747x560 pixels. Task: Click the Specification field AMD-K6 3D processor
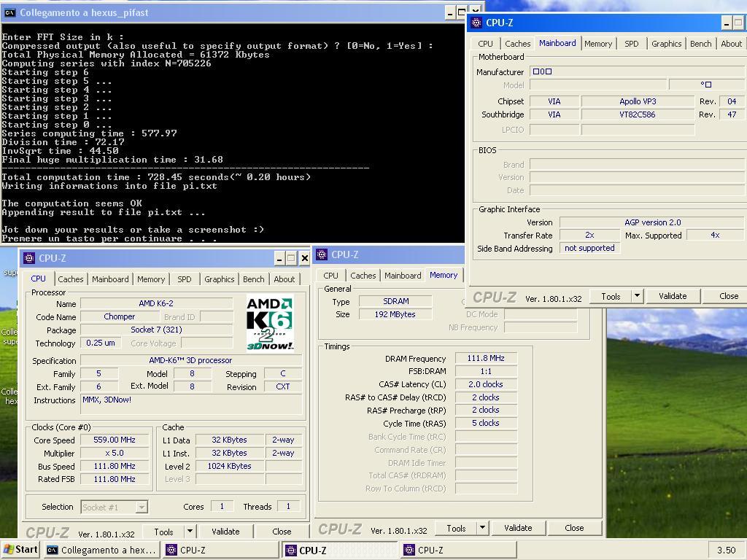pos(191,360)
